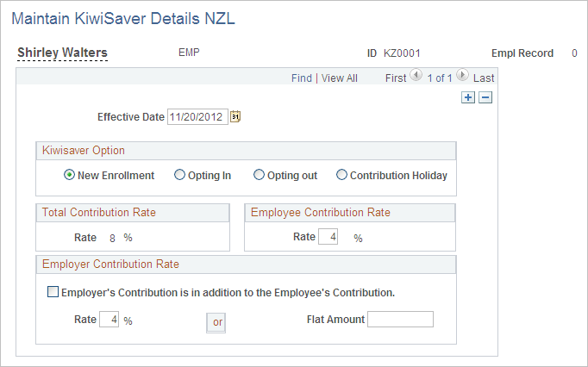Select the Opting In option
This screenshot has height=367, width=588.
(x=179, y=175)
